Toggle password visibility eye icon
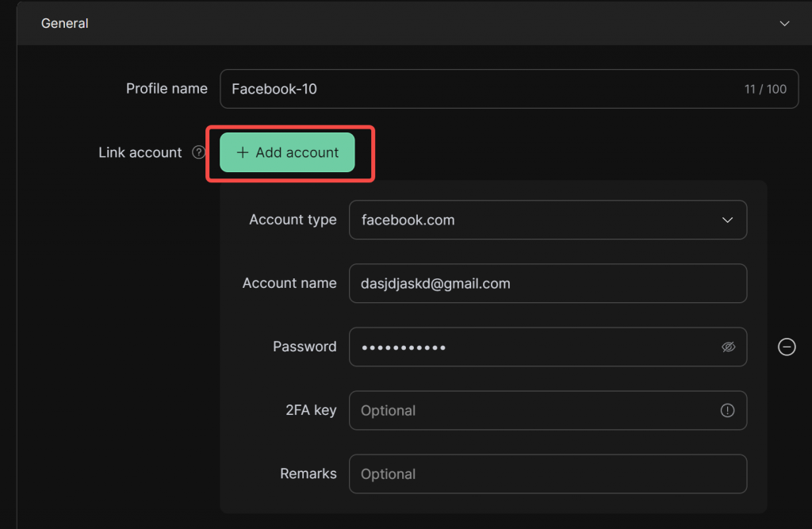812x529 pixels. (x=728, y=347)
